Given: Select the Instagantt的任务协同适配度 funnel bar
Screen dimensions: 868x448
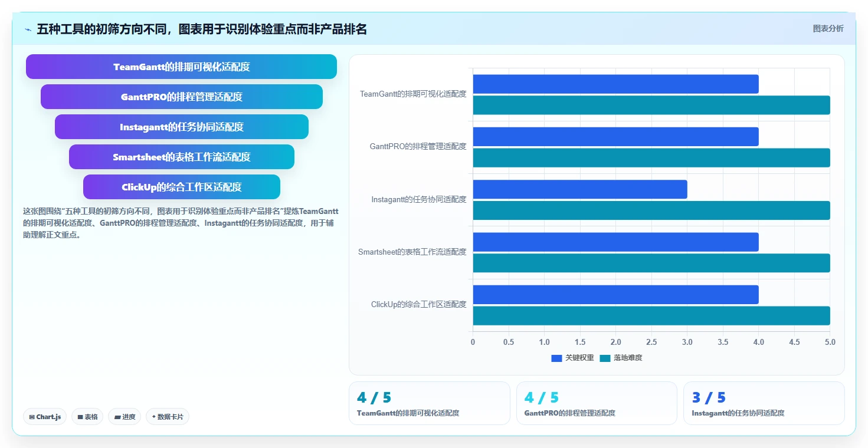Looking at the screenshot, I should coord(182,127).
